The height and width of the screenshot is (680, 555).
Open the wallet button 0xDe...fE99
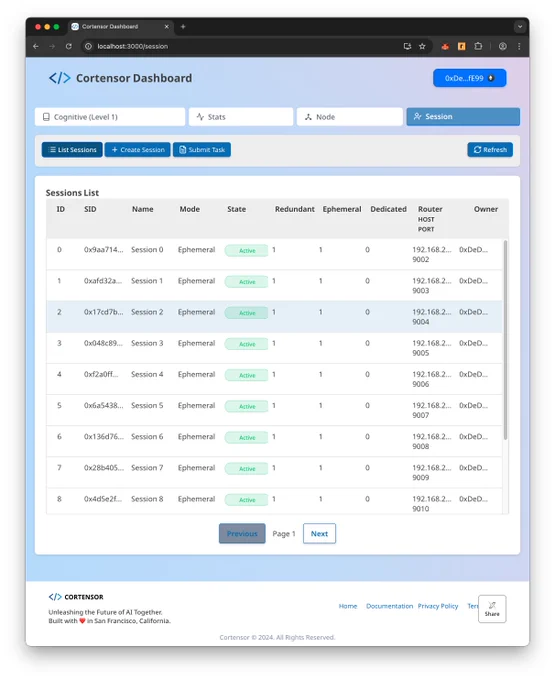click(x=470, y=78)
